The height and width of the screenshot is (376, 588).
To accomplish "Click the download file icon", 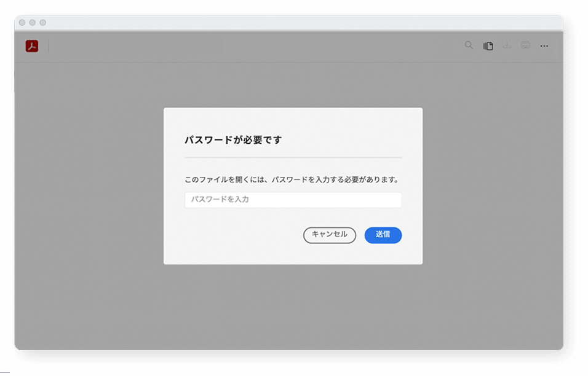I will 507,45.
